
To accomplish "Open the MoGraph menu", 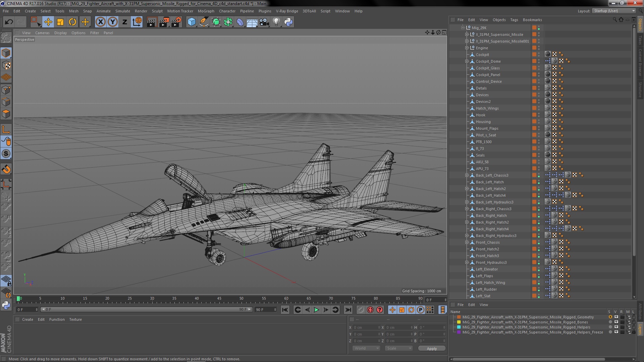I will [206, 11].
